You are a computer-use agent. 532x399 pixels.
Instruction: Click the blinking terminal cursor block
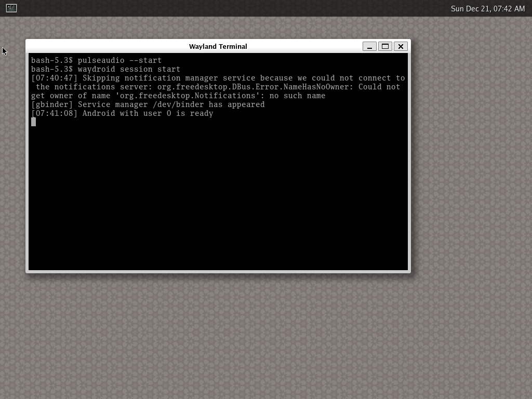tap(34, 122)
